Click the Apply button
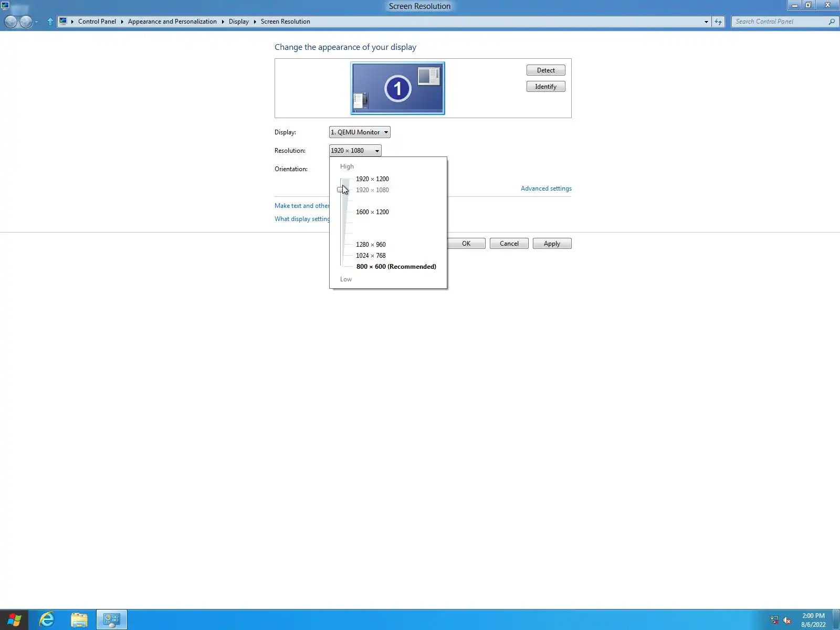This screenshot has width=840, height=630. [x=552, y=244]
